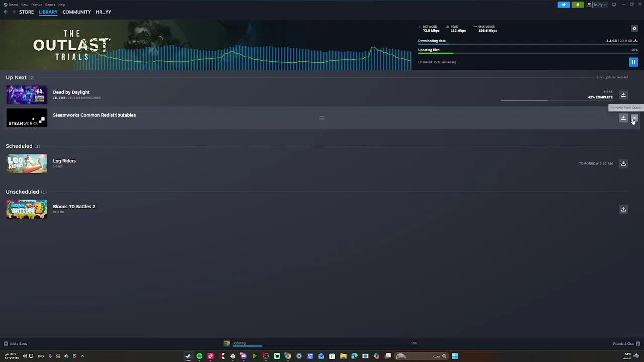
Task: Open Steamworks Common Redistributables thumbnail
Action: pos(27,118)
